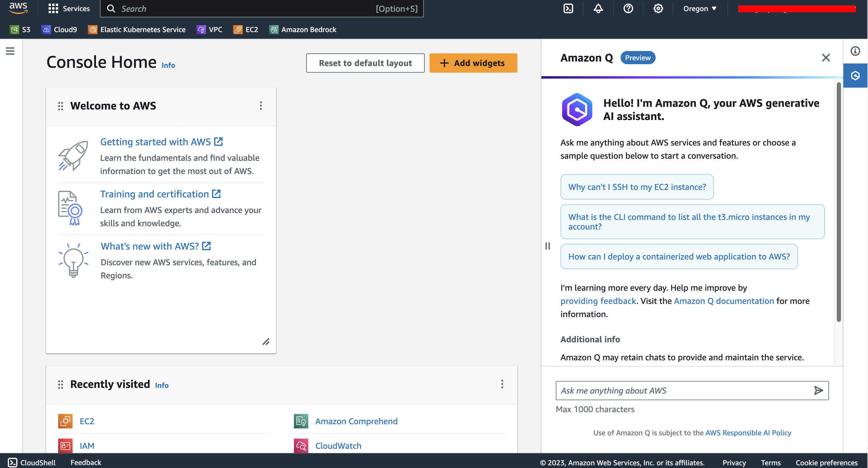Open settings gear icon in header
Screen dimensions: 868x468
[658, 8]
